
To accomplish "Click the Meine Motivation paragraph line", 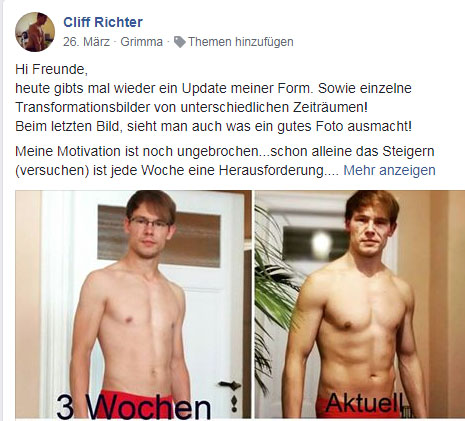I will click(x=225, y=151).
